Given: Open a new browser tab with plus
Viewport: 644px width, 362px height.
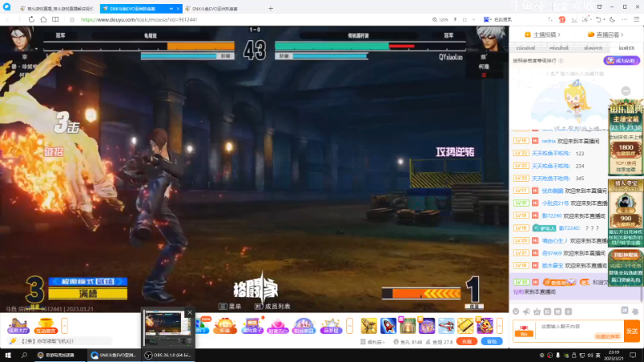Looking at the screenshot, I should coord(270,8).
